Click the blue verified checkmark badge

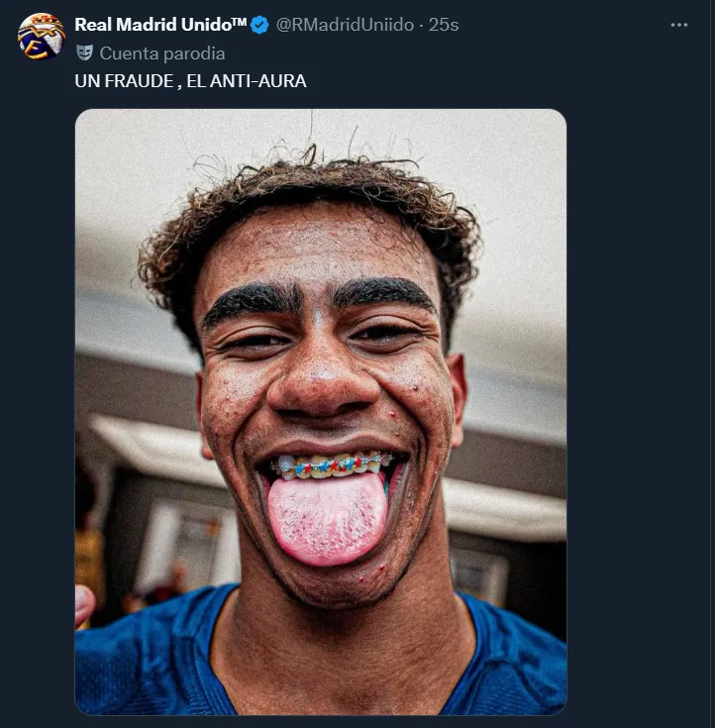click(259, 26)
